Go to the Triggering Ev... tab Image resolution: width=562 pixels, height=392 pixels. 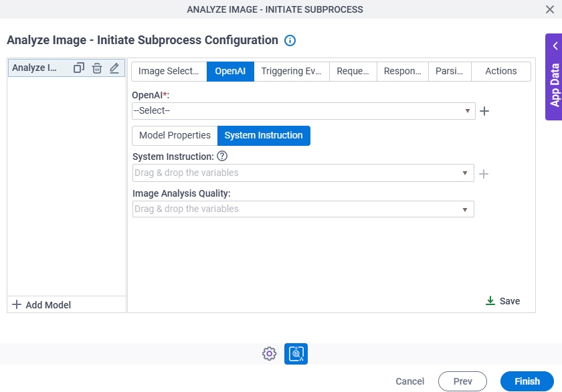[x=291, y=72]
